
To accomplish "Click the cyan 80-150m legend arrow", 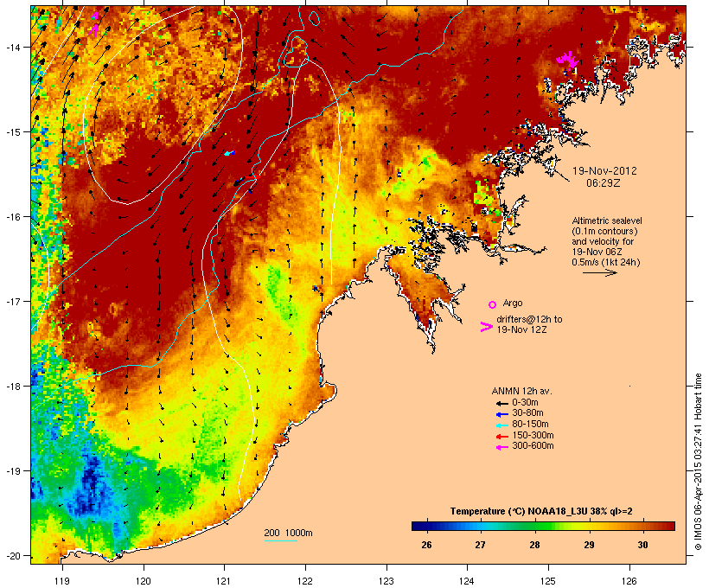I will 501,425.
